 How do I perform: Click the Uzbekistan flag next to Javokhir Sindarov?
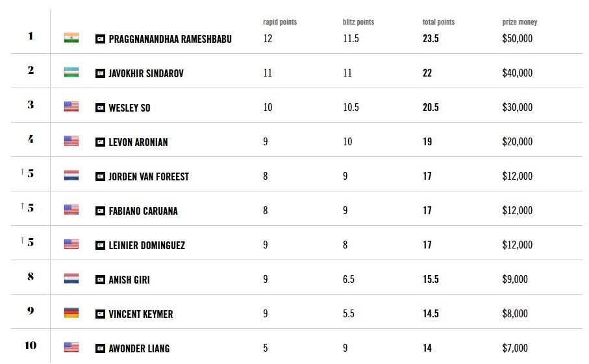[x=71, y=72]
